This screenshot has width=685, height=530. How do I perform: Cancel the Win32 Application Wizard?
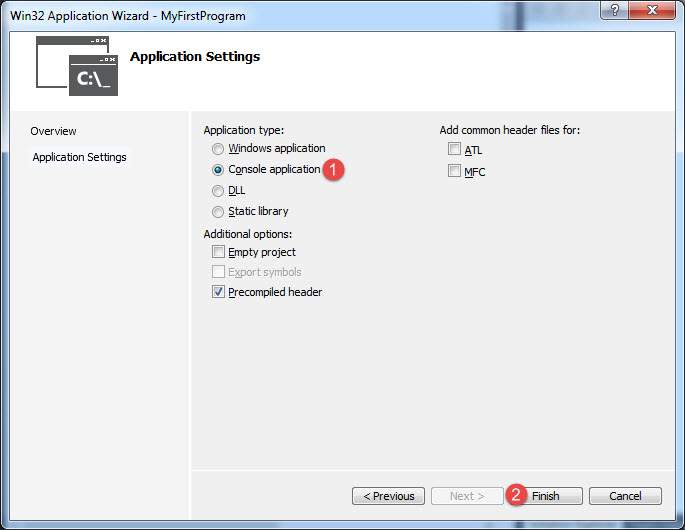[625, 496]
